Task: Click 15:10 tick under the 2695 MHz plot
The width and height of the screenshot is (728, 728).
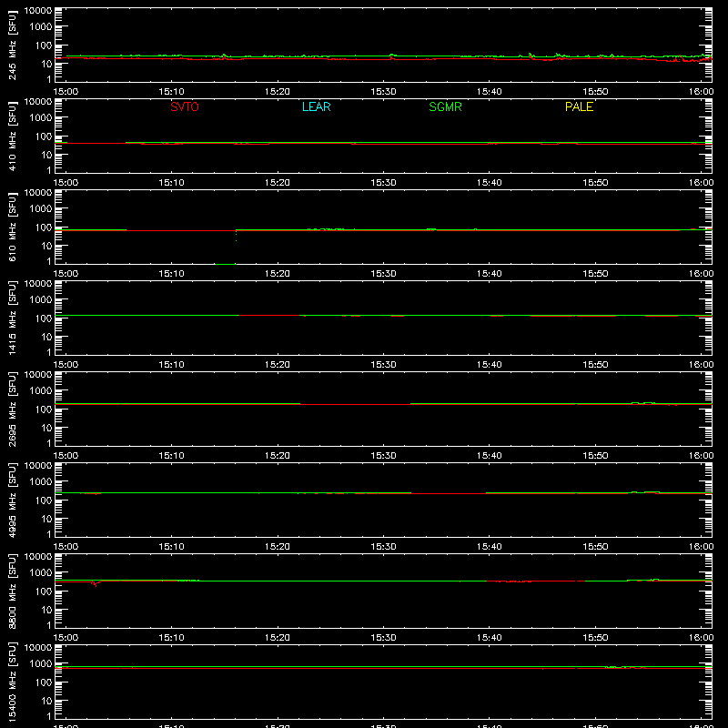Action: click(x=171, y=456)
